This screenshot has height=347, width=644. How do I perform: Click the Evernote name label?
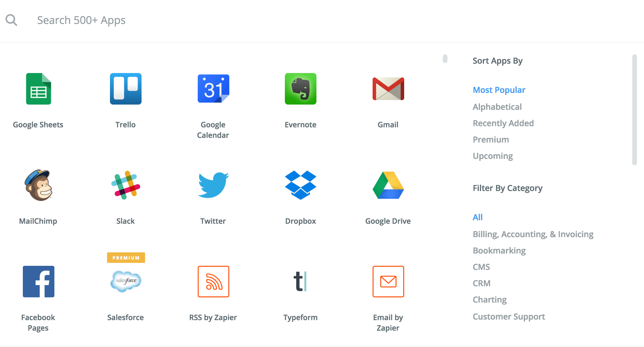pyautogui.click(x=301, y=125)
